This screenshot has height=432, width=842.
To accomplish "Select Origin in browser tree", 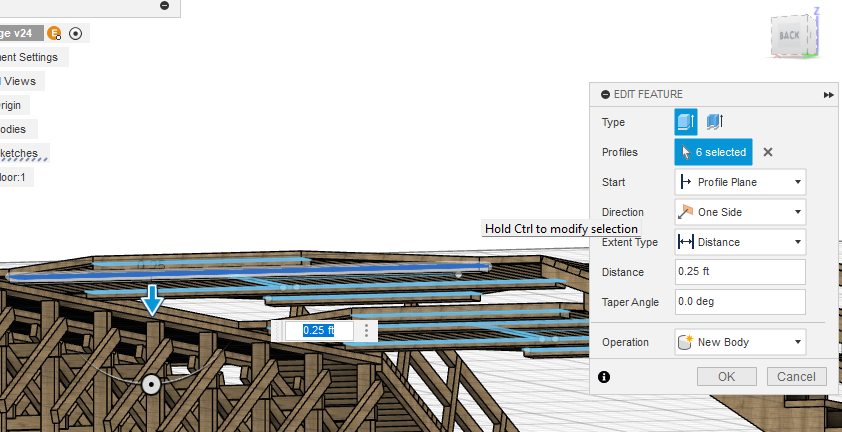I will [14, 105].
